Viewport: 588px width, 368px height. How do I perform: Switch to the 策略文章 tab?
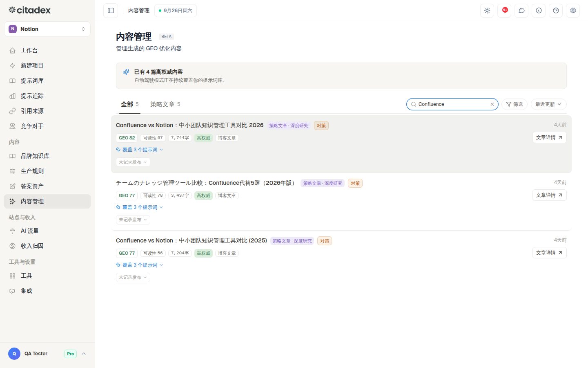coord(165,104)
